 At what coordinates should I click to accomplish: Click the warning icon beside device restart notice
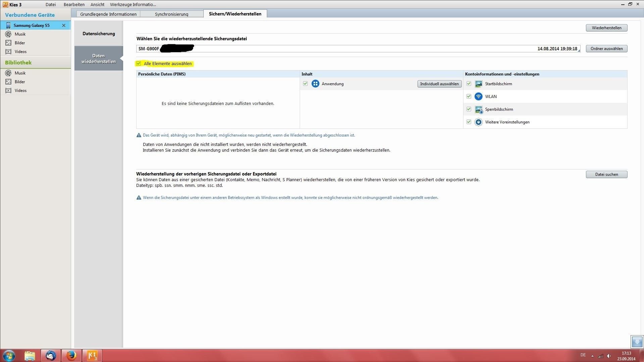tap(139, 135)
